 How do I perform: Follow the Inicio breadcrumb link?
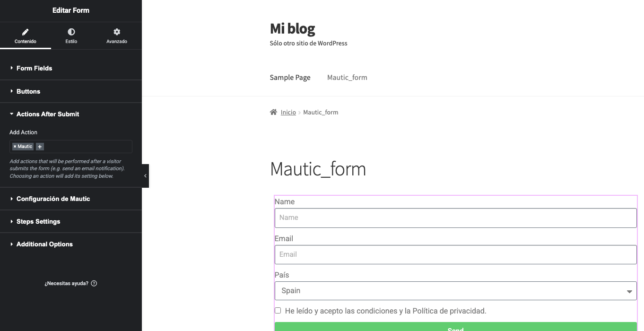click(288, 112)
